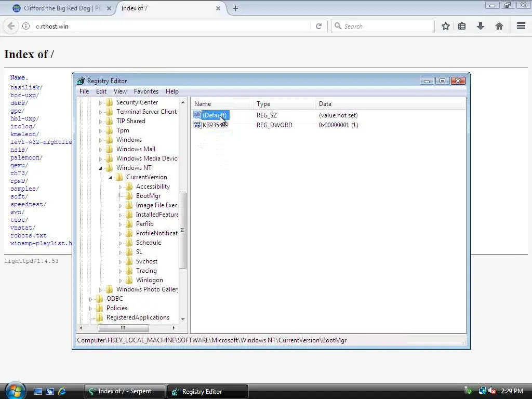Viewport: 532px width, 399px height.
Task: Expand the Svchost key
Action: point(120,262)
